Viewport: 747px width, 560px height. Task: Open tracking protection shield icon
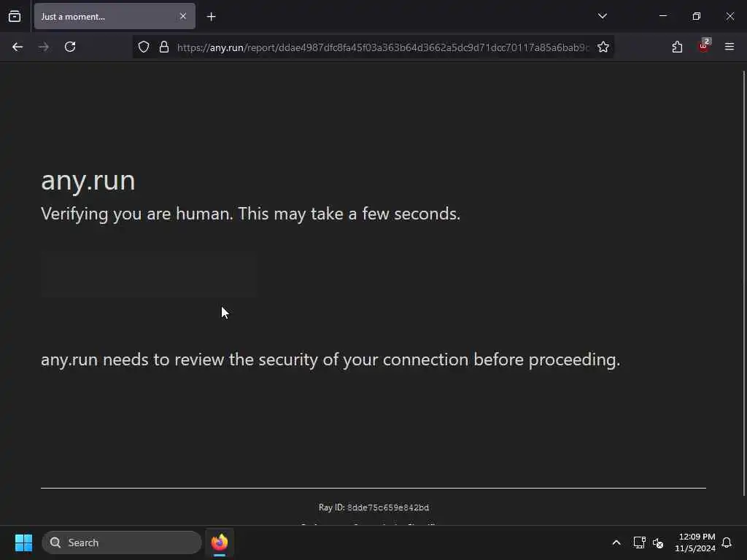click(144, 47)
